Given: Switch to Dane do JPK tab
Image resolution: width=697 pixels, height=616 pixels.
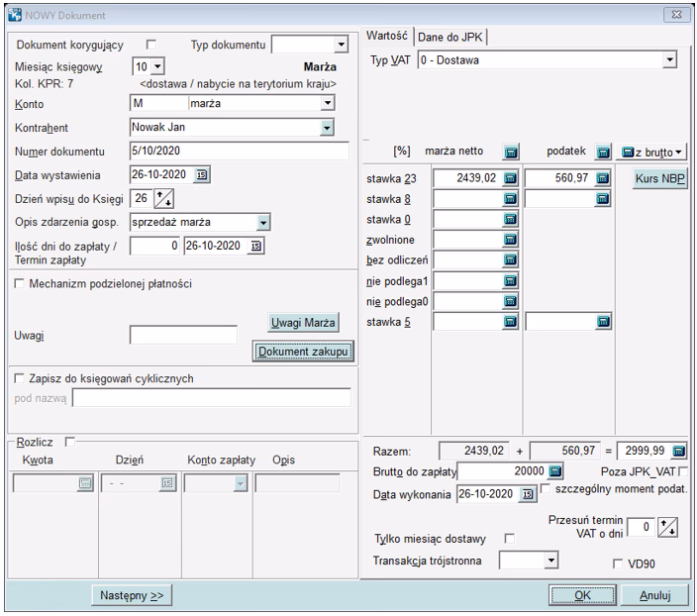Looking at the screenshot, I should (x=450, y=36).
